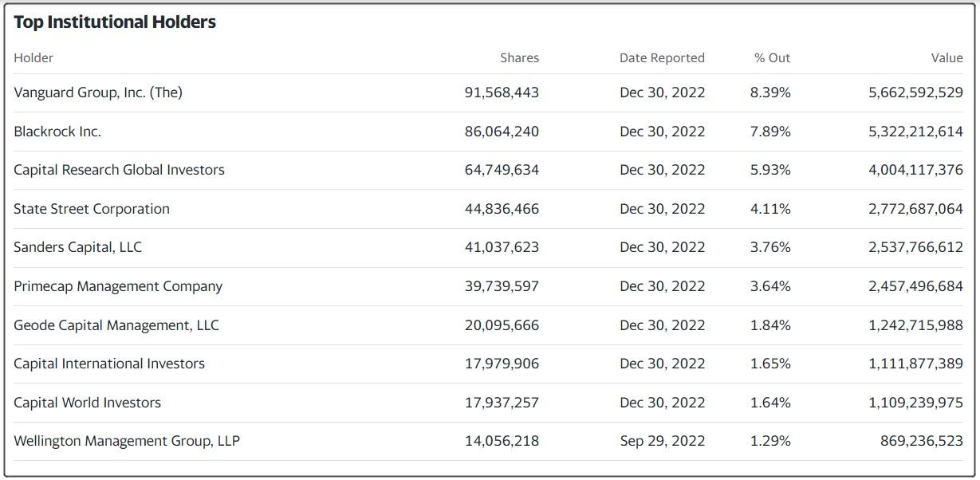Image resolution: width=980 pixels, height=480 pixels.
Task: Click the 'Top Institutional Holders' heading
Action: [x=115, y=22]
